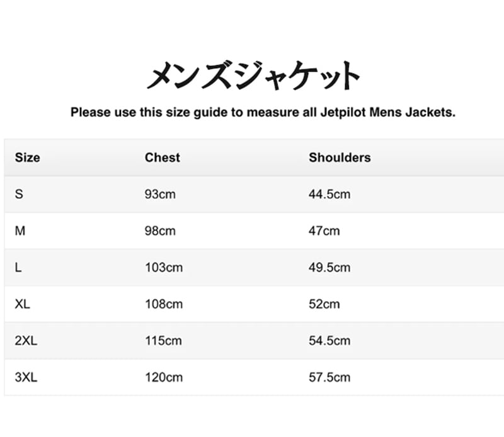The image size is (504, 437).
Task: Select the M size row label
Action: (x=20, y=230)
